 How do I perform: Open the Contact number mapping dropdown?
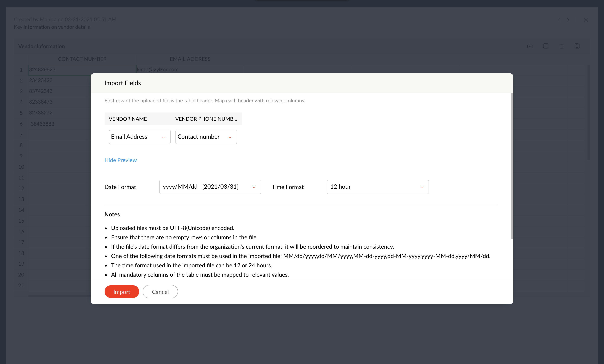point(206,137)
